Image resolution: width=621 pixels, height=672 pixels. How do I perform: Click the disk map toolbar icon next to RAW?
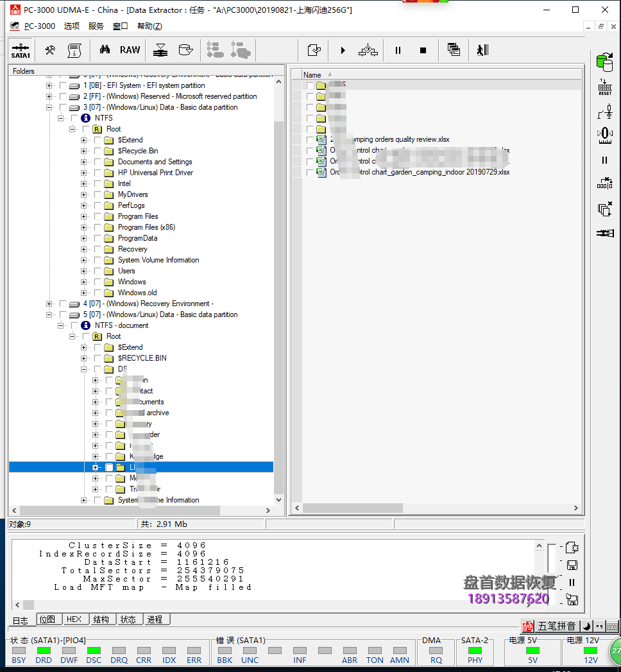(x=160, y=50)
